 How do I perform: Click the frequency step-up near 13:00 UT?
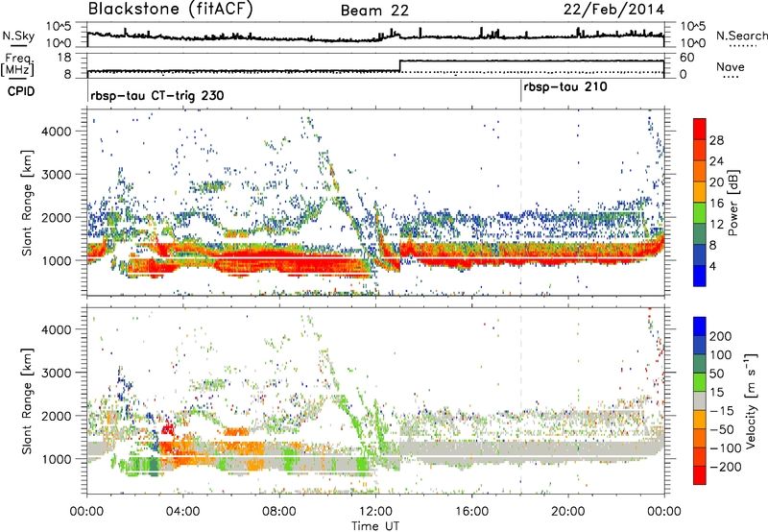(x=400, y=65)
